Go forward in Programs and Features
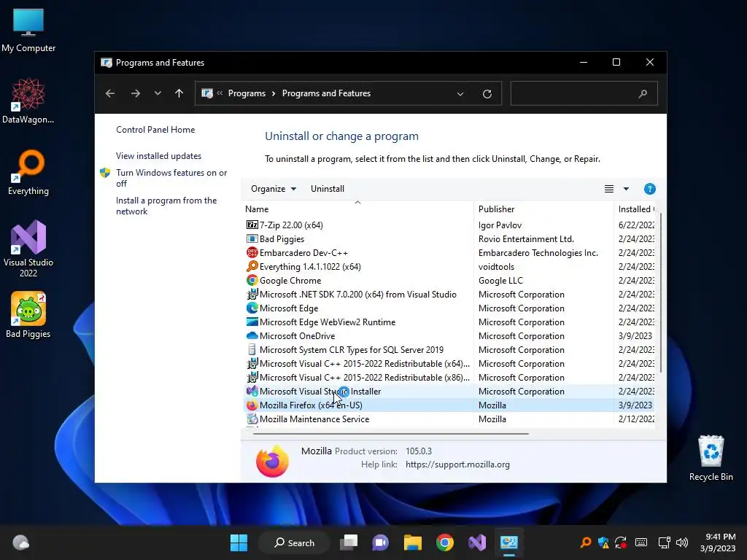 pos(136,93)
